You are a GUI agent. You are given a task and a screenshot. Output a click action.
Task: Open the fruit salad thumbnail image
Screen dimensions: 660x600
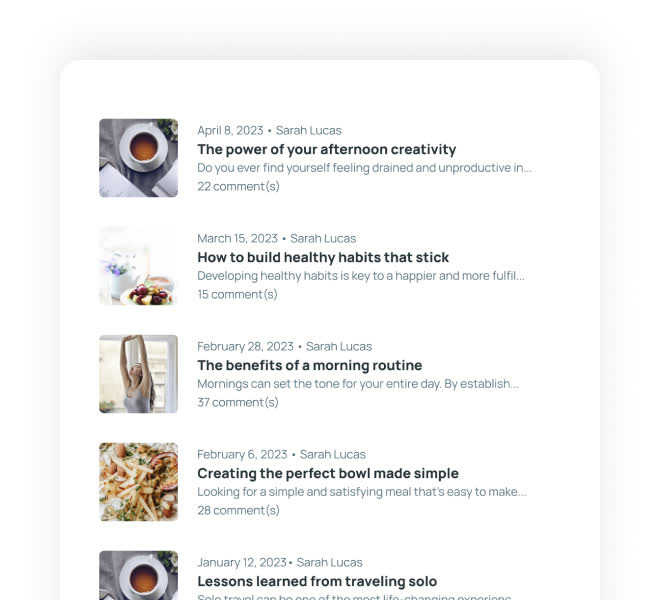[x=138, y=266]
